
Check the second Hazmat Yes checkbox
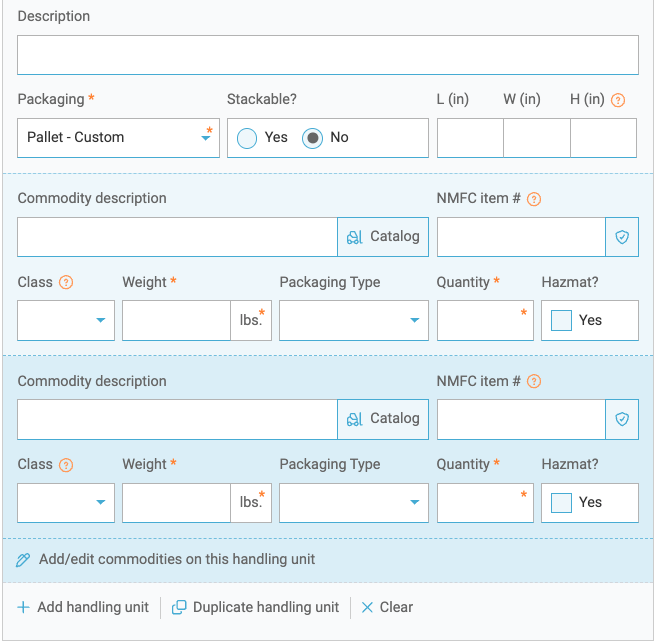(x=561, y=503)
